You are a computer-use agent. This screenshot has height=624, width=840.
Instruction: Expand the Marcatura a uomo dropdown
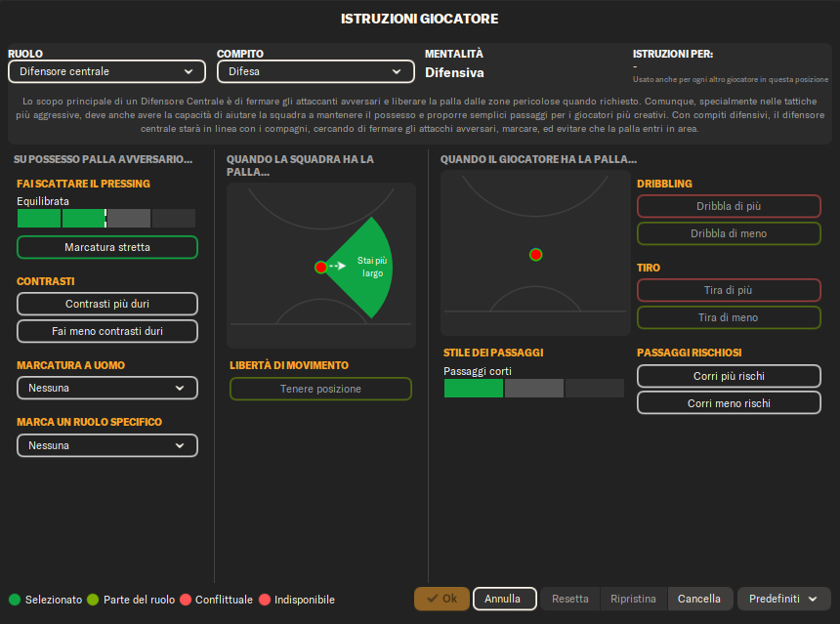[x=107, y=388]
